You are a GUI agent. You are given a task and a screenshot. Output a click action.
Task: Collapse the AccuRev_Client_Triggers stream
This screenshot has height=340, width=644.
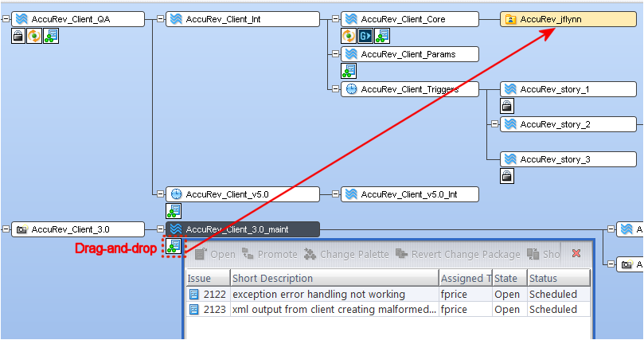coord(335,89)
